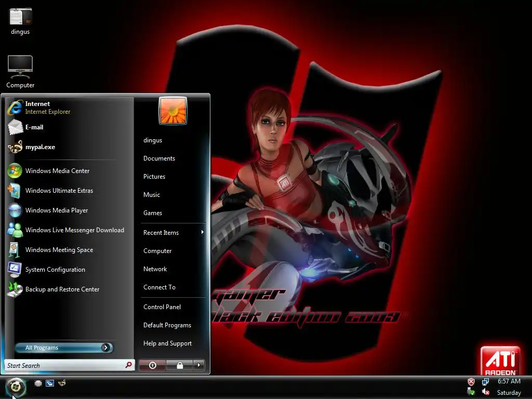Expand the Recent Items submenu arrow

click(202, 232)
